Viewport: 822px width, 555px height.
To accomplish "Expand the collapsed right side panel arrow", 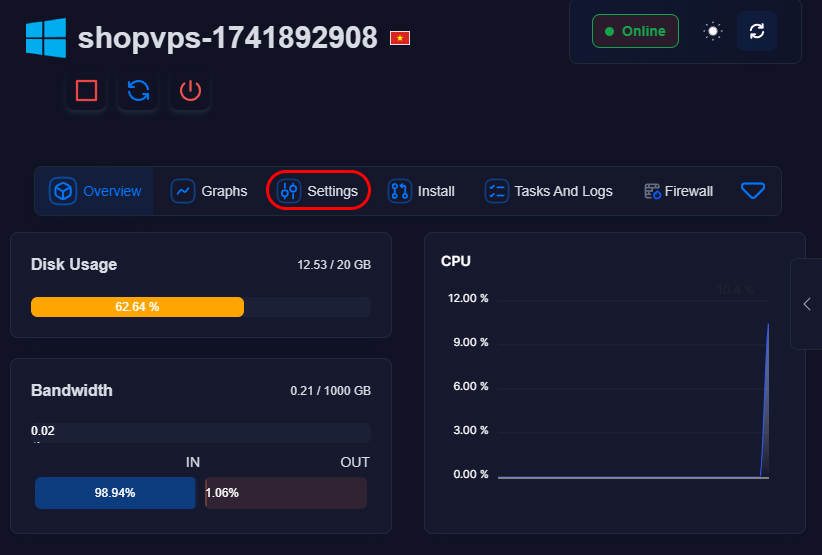I will (x=806, y=304).
